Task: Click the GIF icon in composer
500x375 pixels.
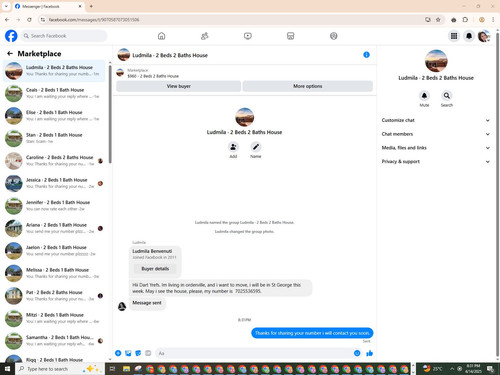Action: pos(148,353)
